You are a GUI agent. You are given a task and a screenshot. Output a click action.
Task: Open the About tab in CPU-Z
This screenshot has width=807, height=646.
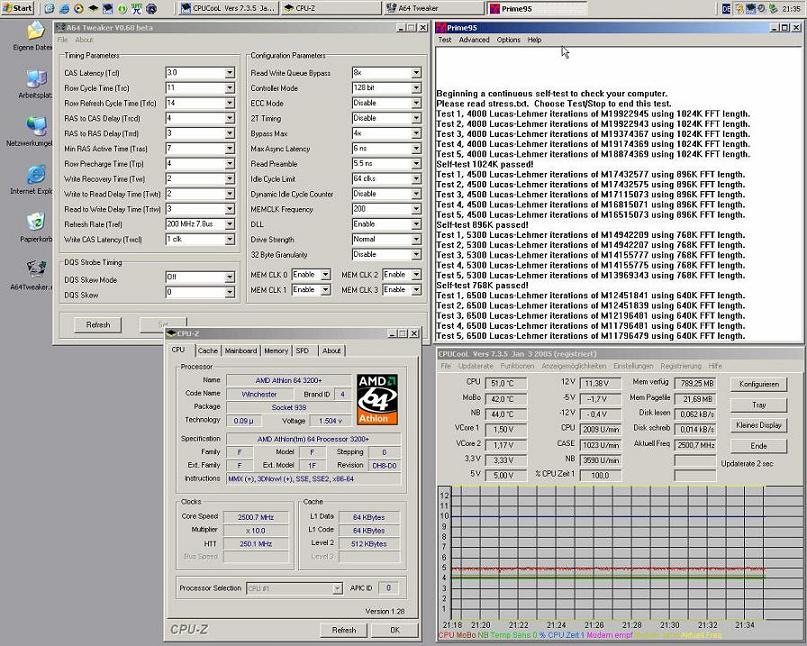(331, 351)
